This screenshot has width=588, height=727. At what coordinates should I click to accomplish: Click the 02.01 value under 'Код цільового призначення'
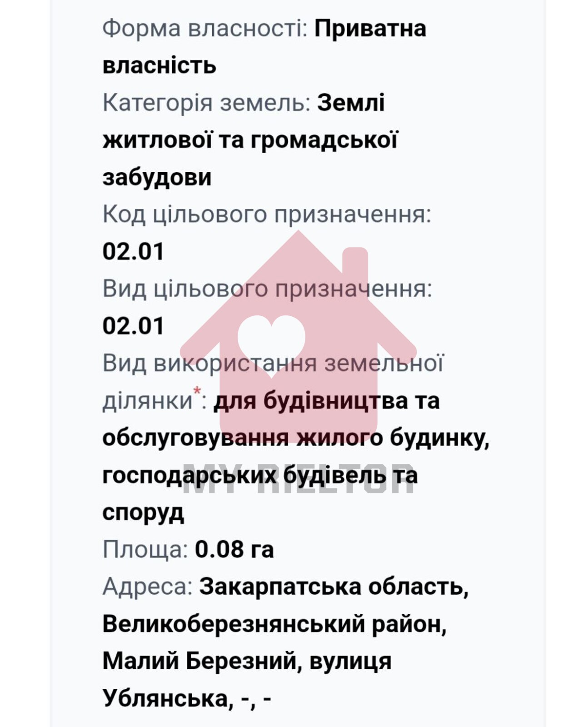(133, 252)
